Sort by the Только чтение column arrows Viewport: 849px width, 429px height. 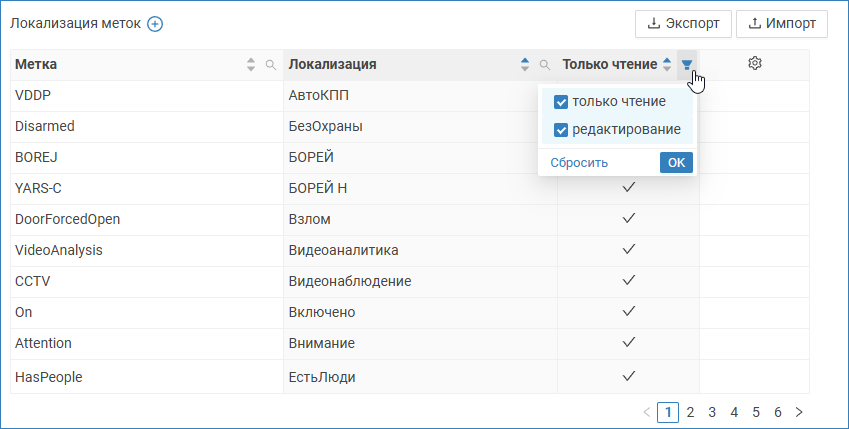pyautogui.click(x=667, y=65)
